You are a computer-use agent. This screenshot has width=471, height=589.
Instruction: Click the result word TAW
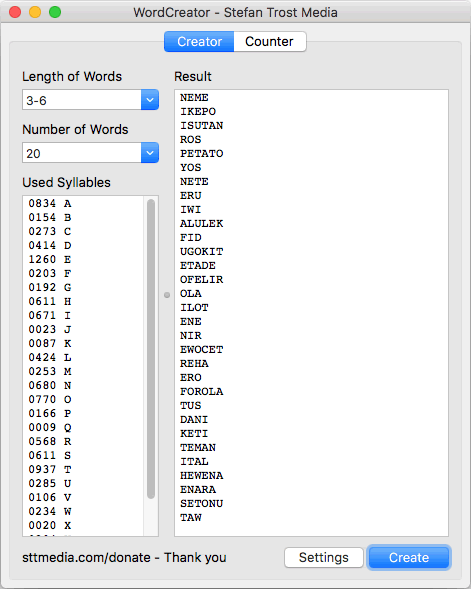pyautogui.click(x=191, y=518)
